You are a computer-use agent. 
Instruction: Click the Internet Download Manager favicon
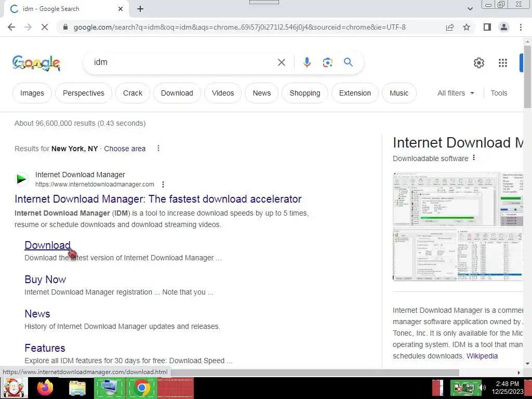point(22,179)
